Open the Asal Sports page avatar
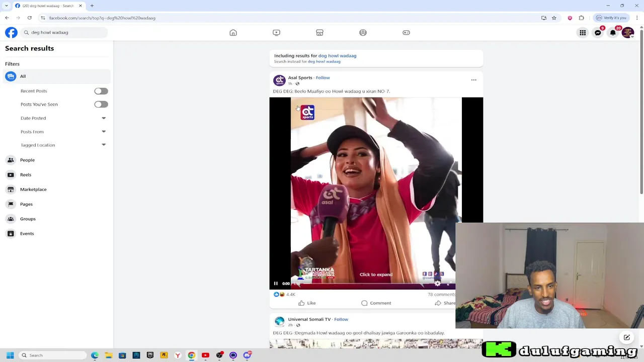The width and height of the screenshot is (644, 362). [x=279, y=80]
